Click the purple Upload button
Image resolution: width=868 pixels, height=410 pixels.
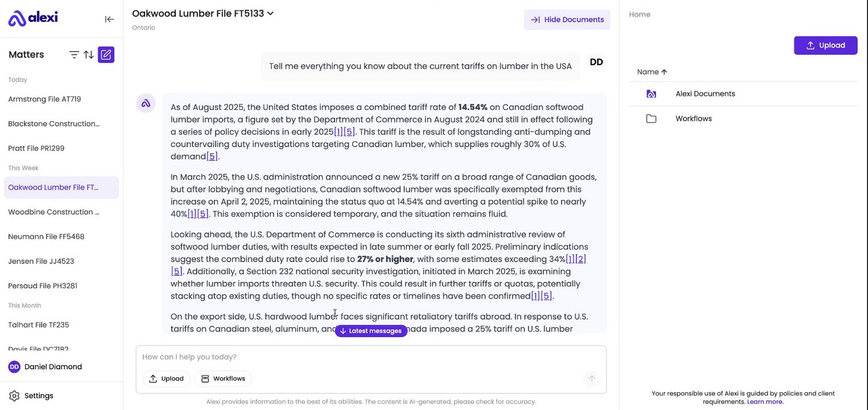coord(825,46)
